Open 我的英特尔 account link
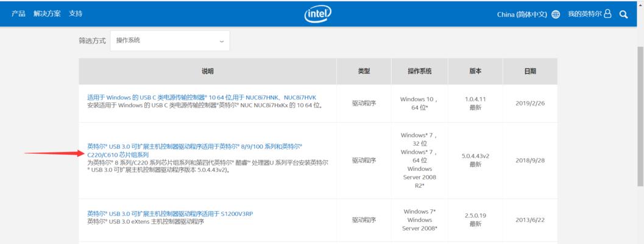Image resolution: width=644 pixels, height=244 pixels. click(x=584, y=14)
